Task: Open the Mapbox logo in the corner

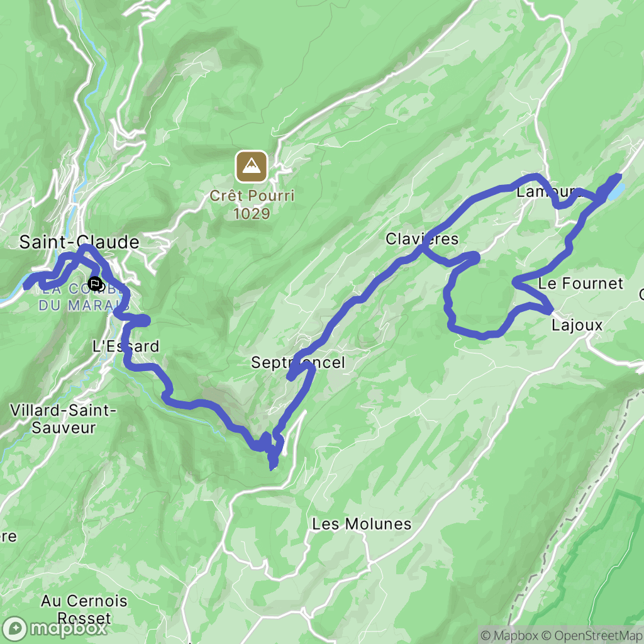Action: (x=54, y=628)
